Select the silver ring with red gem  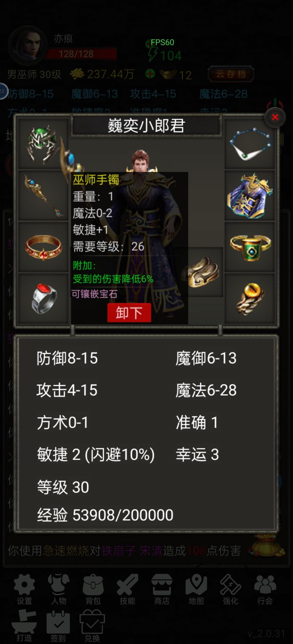tap(43, 299)
